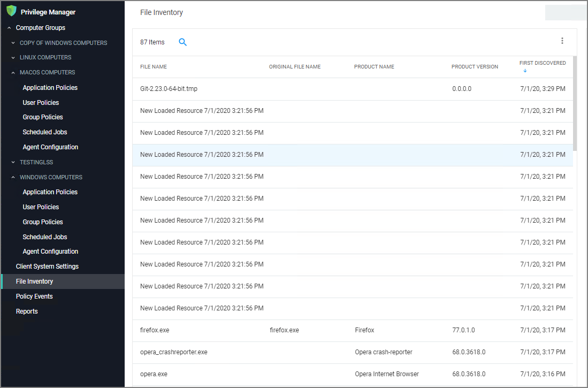Expand the LINUX COMPUTERS group
The height and width of the screenshot is (388, 588).
pyautogui.click(x=12, y=57)
